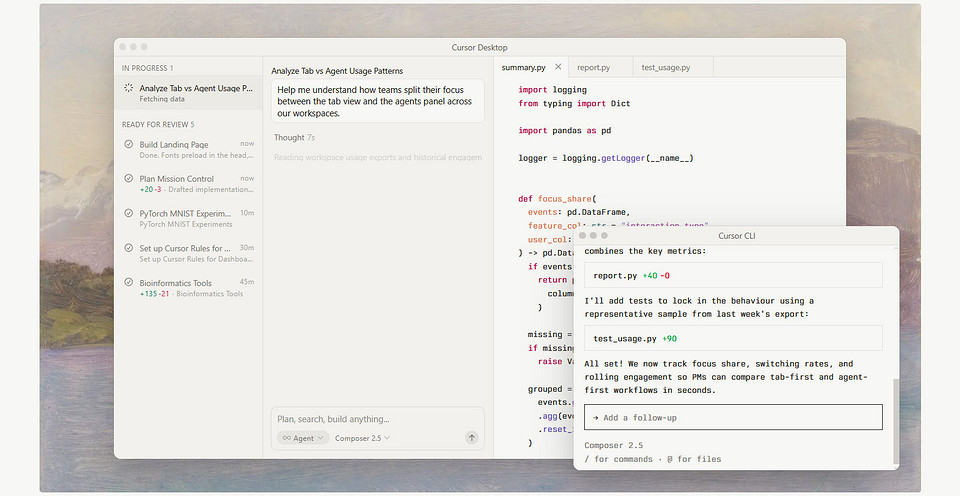
Task: Click the spinner icon beside Analyze Tab task
Action: click(129, 88)
